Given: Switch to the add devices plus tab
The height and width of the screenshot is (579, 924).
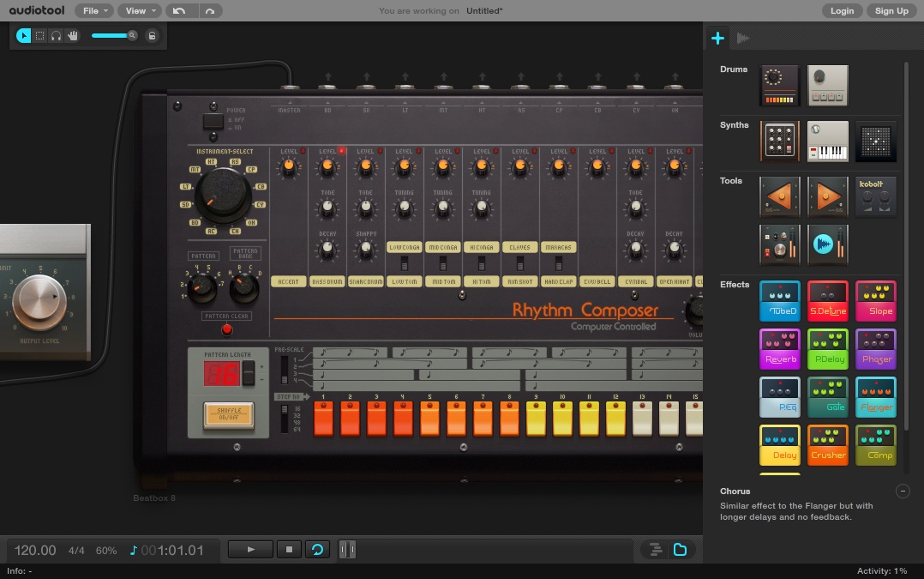Looking at the screenshot, I should [x=717, y=39].
